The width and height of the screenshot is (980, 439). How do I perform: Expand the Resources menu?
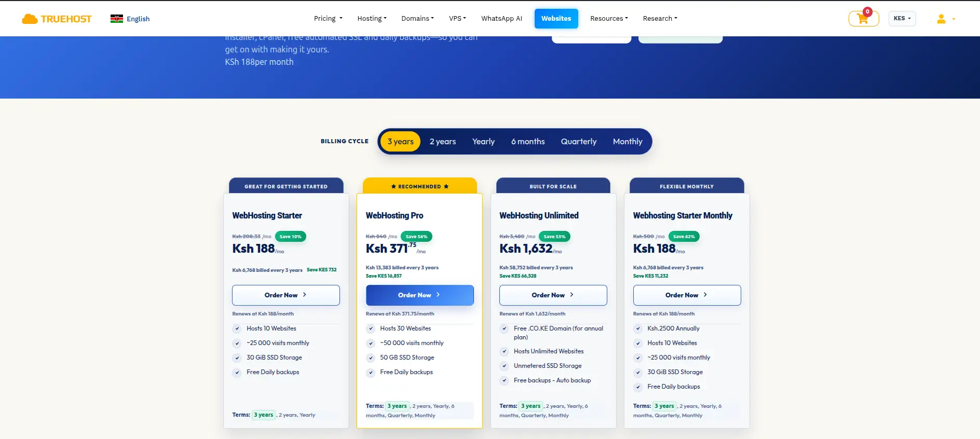(x=609, y=19)
